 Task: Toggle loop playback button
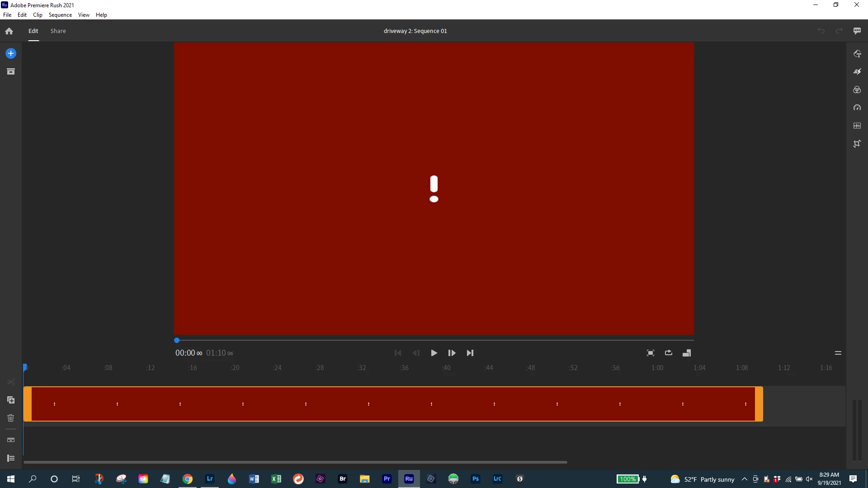click(x=669, y=353)
